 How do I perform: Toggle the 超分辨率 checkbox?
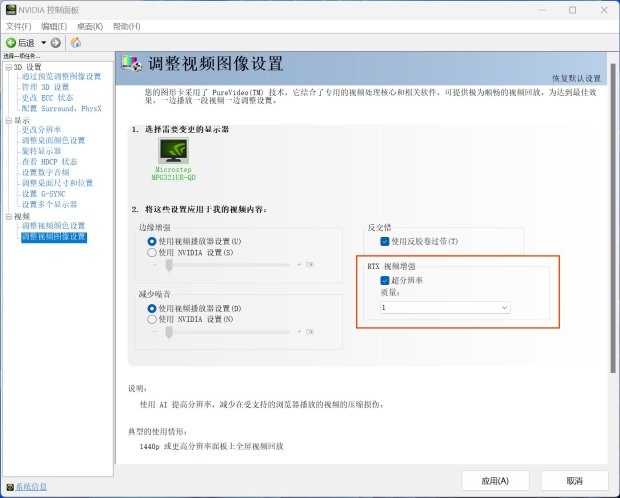click(x=384, y=280)
